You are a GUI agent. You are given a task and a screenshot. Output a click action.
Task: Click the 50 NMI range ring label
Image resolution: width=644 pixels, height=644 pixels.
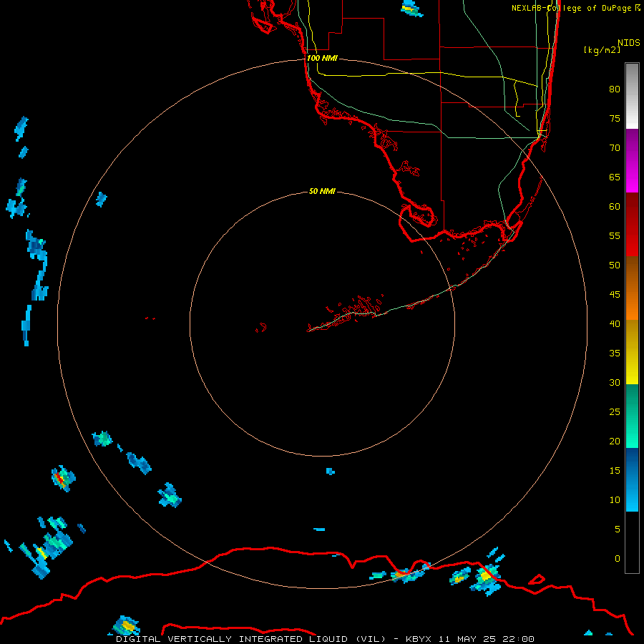click(322, 191)
